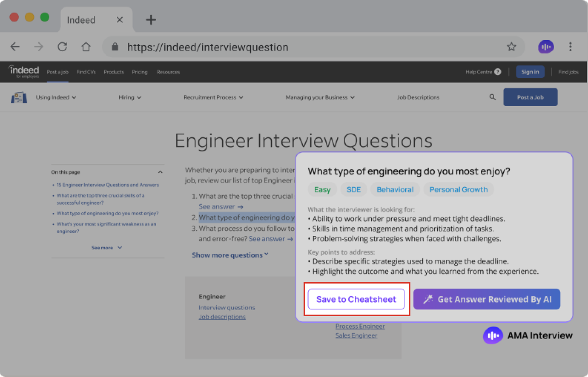
Task: Click the SDE tag
Action: (x=354, y=190)
